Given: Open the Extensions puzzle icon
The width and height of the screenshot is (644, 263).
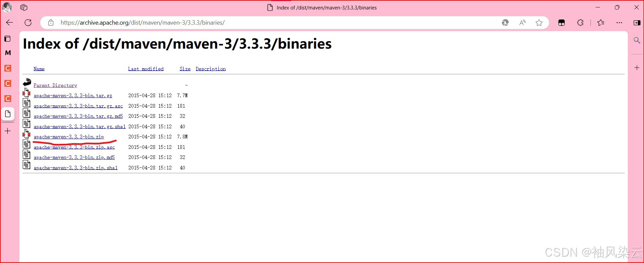Looking at the screenshot, I should click(x=580, y=23).
